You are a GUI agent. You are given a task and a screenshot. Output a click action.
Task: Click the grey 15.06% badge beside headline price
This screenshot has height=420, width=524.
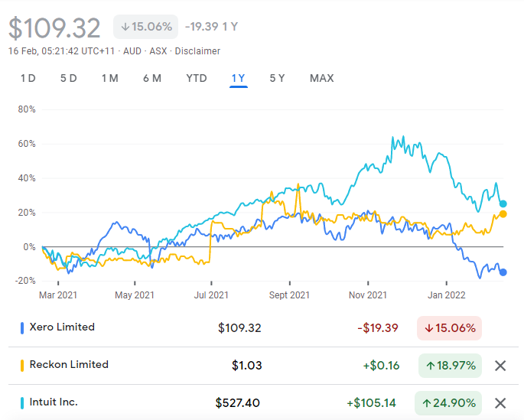145,27
